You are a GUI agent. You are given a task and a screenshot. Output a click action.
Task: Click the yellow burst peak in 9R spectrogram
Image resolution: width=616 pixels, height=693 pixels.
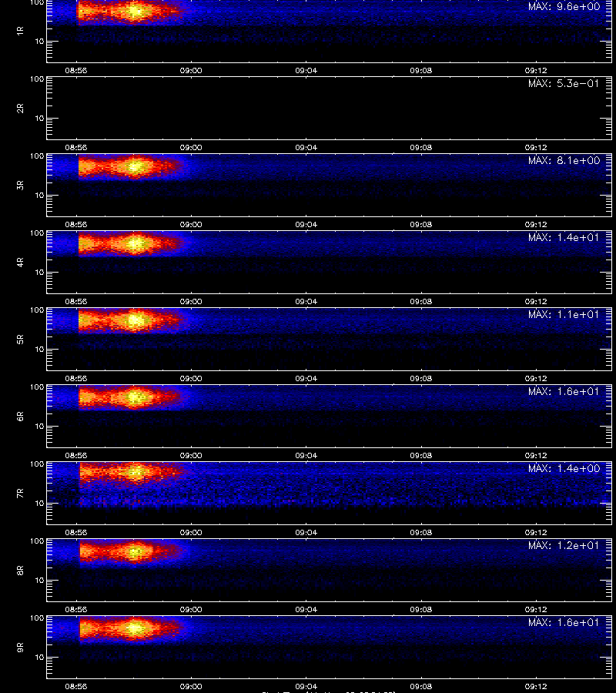[x=136, y=628]
